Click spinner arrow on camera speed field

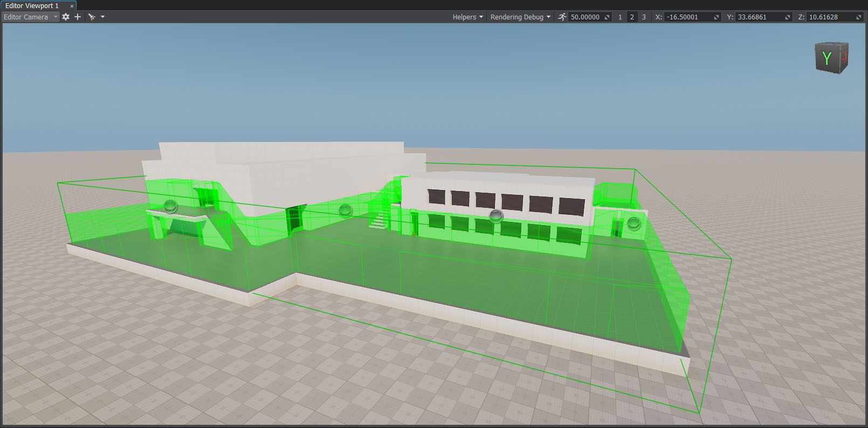tap(607, 17)
